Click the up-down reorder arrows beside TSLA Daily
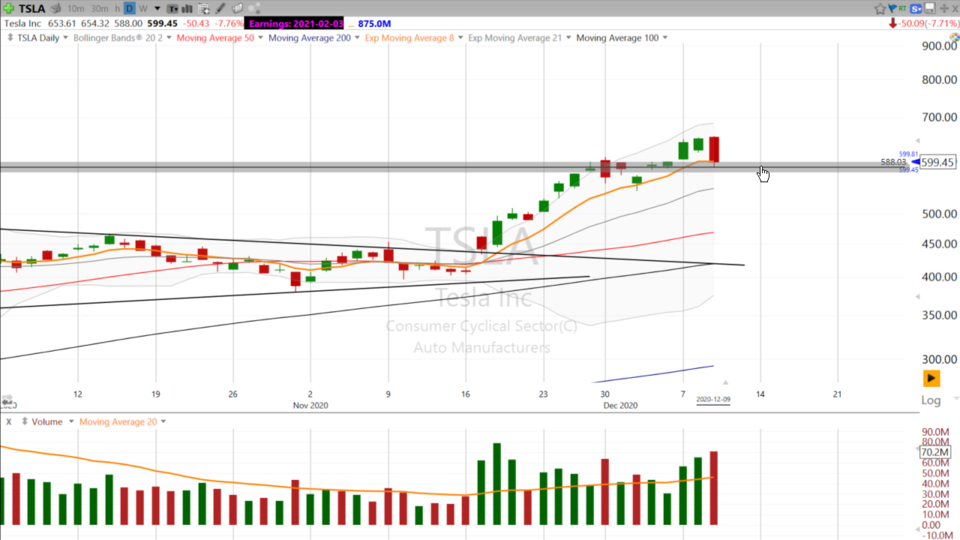960x540 pixels. pos(10,38)
